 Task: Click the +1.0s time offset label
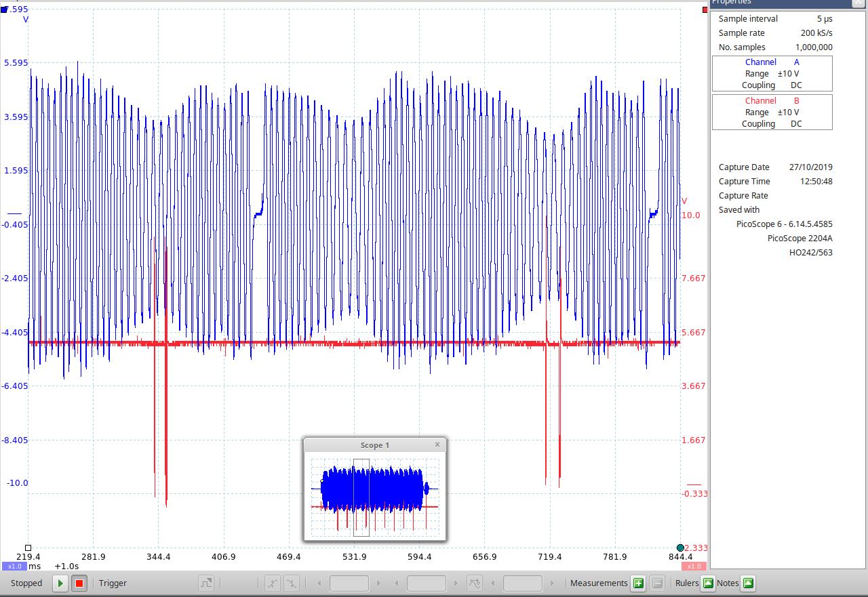pyautogui.click(x=66, y=566)
